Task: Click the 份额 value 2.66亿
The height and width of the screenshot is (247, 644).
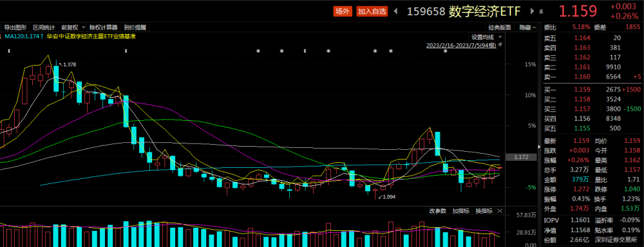Action: (x=580, y=240)
